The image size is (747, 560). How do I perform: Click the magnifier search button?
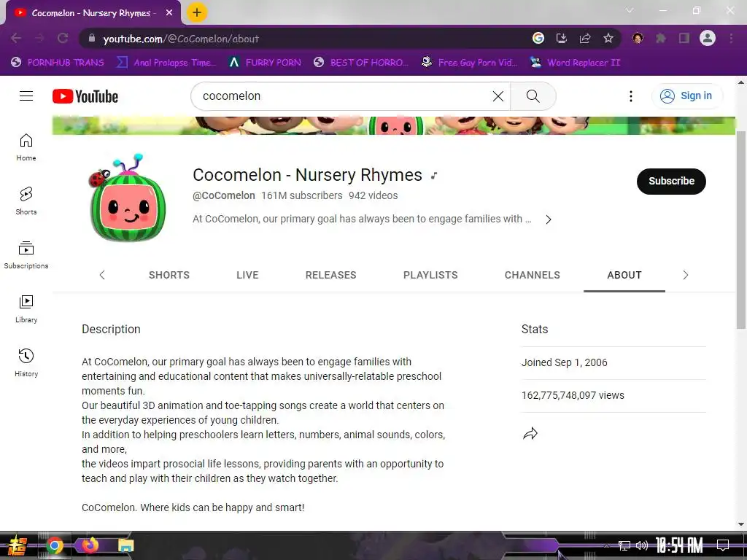[x=533, y=96]
